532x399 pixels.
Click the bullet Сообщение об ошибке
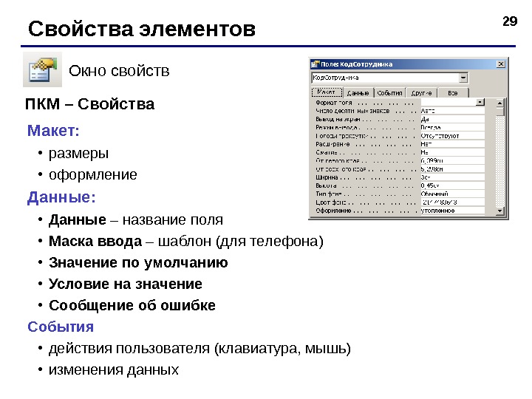pos(132,305)
